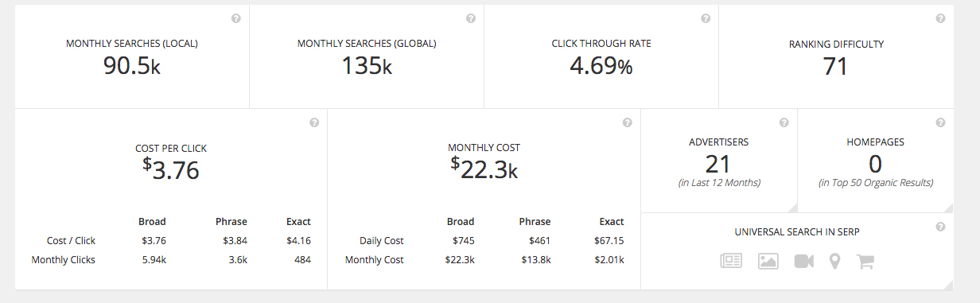Select the video camera icon in SERP

tap(804, 261)
